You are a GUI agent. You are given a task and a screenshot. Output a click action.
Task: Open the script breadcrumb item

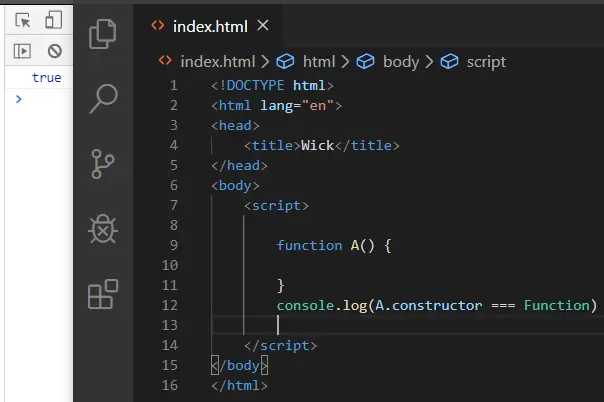coord(486,62)
